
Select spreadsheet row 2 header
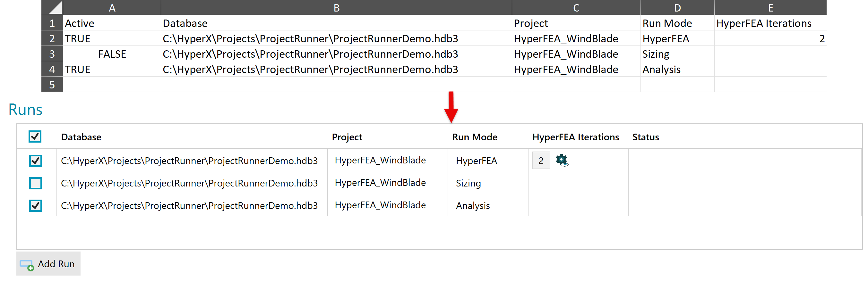[52, 38]
